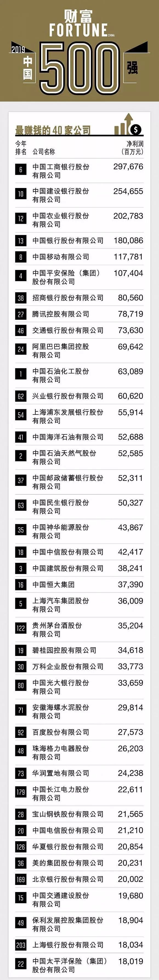Select the 最赚钱的40家公司 heading

[53, 131]
